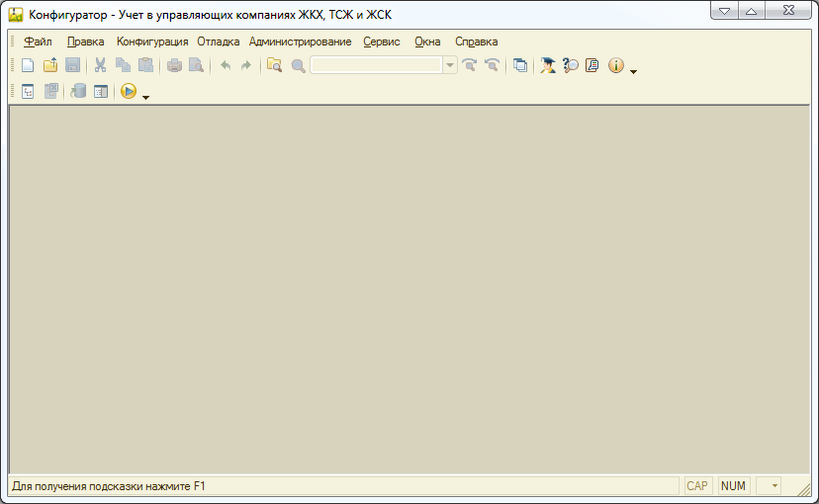This screenshot has width=819, height=504.
Task: Click the Cut scissors icon
Action: tap(100, 65)
